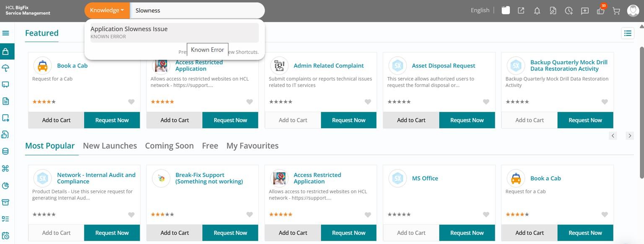Switch to the Most Popular tab
This screenshot has width=644, height=244.
50,146
